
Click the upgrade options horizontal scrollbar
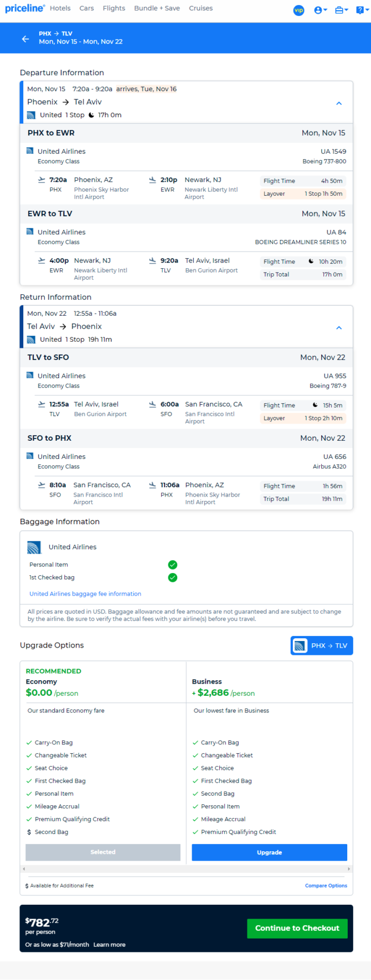click(x=186, y=869)
